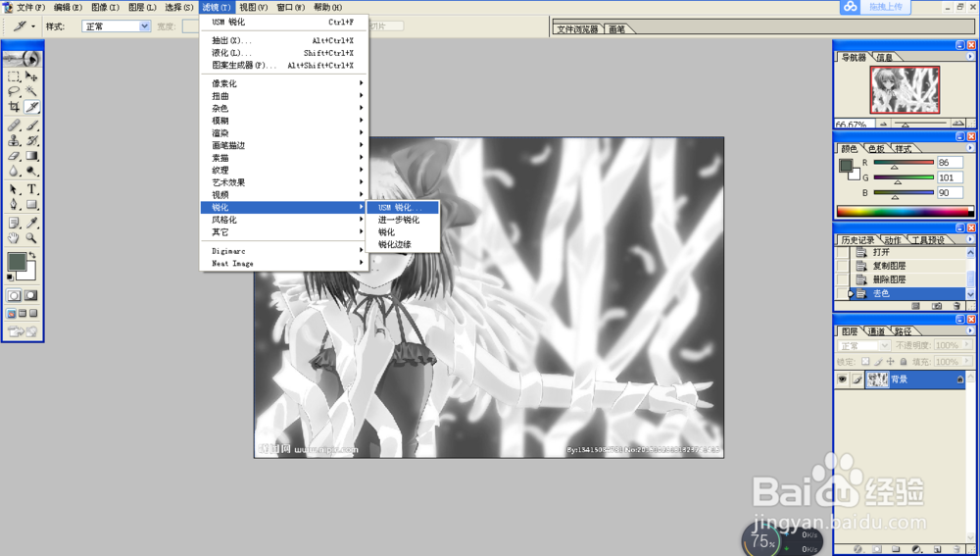Open the 文件浏览器 tab
Image resolution: width=980 pixels, height=556 pixels.
(577, 29)
